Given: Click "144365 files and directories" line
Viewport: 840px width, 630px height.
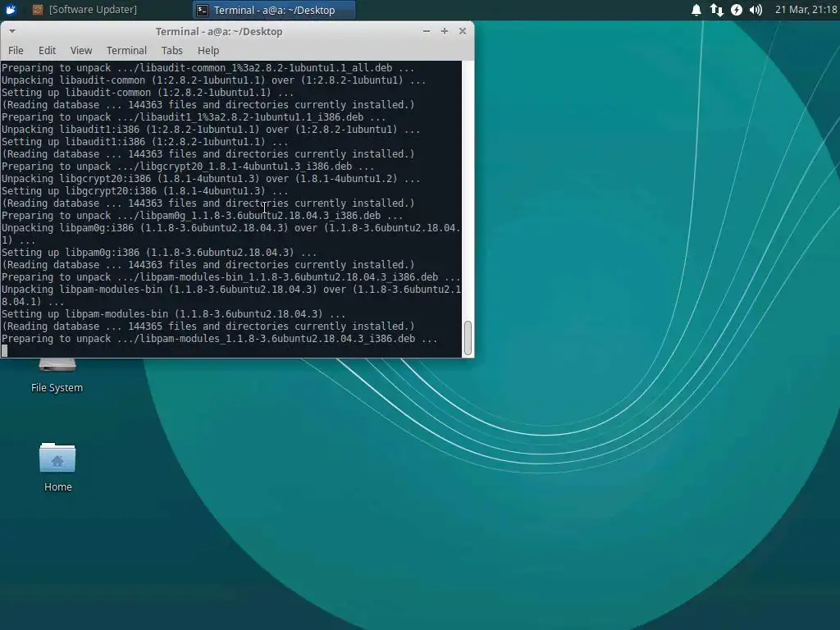Looking at the screenshot, I should [x=208, y=326].
